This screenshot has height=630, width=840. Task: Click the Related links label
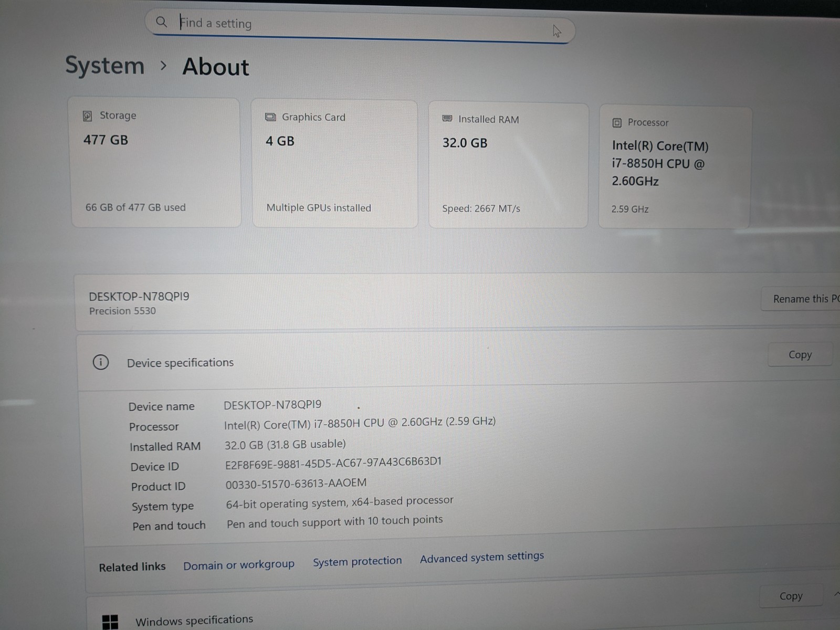(132, 567)
